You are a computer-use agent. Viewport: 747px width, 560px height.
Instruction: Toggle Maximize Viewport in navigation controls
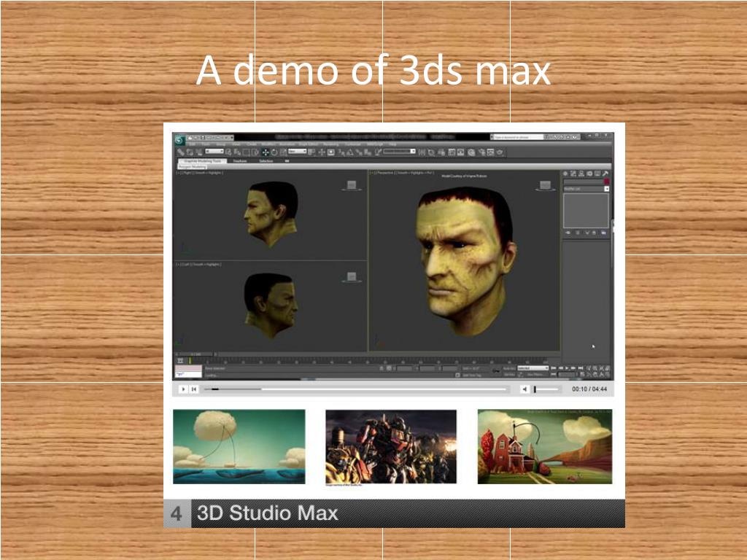pyautogui.click(x=608, y=375)
